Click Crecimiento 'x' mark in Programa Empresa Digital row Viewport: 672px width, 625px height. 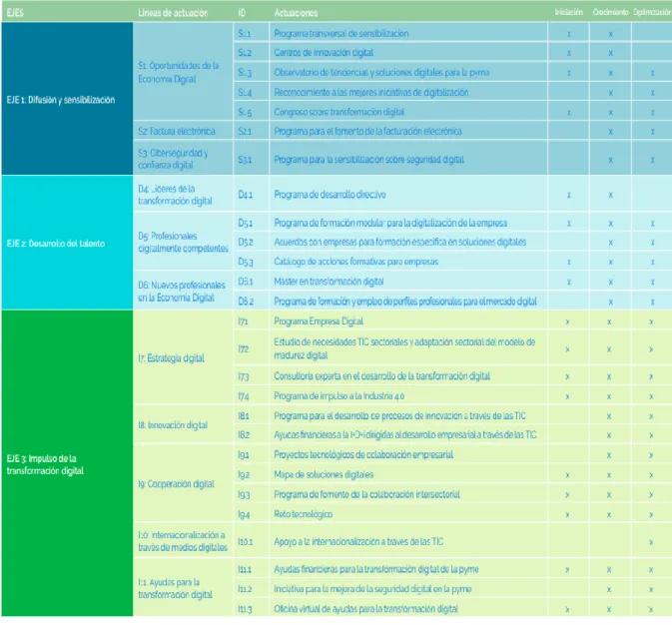tap(609, 321)
